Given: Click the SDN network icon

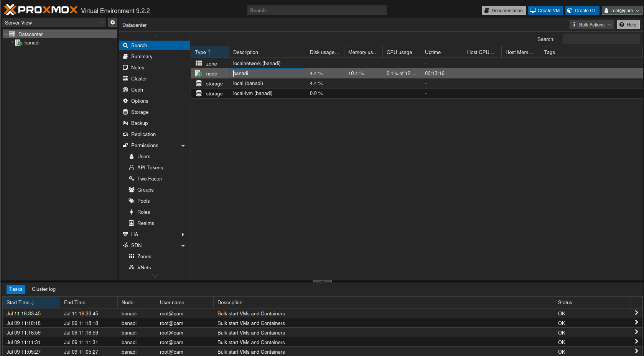Looking at the screenshot, I should 125,245.
